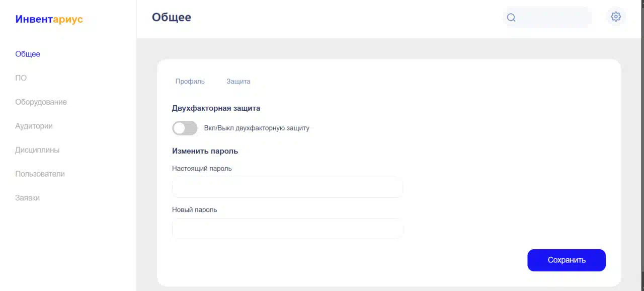Screen dimensions: 644x291
Task: Click the Инвентариус logo
Action: point(49,19)
